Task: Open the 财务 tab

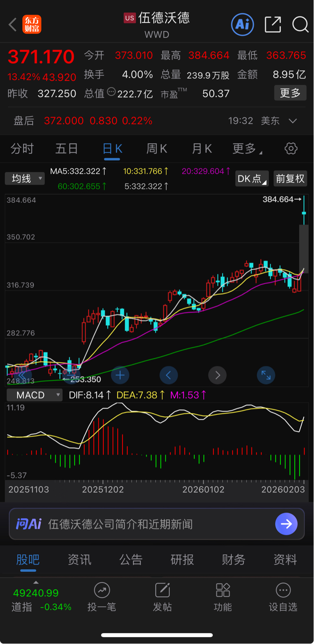Action: (234, 560)
